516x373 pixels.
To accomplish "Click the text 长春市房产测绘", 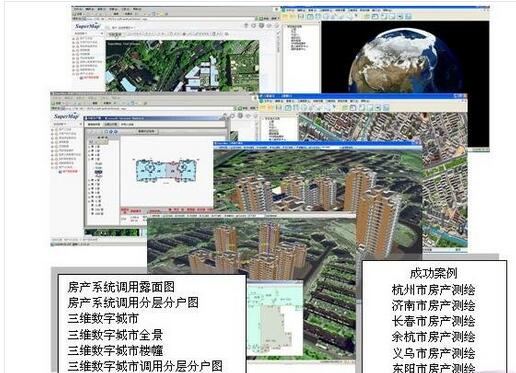I will pyautogui.click(x=433, y=321).
